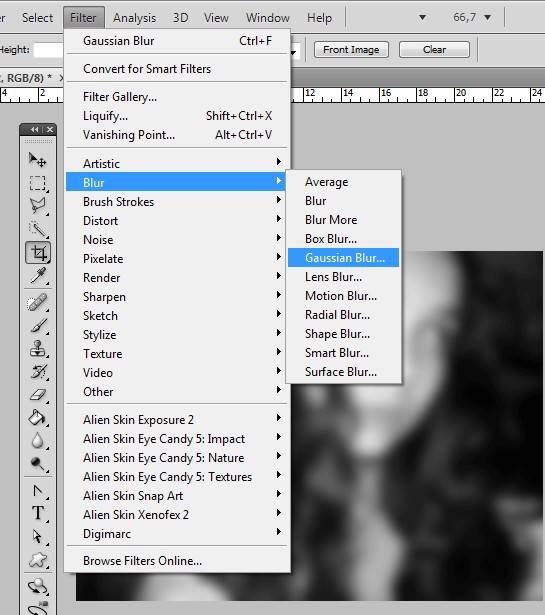545x615 pixels.
Task: Close the tools panel
Action: [50, 129]
